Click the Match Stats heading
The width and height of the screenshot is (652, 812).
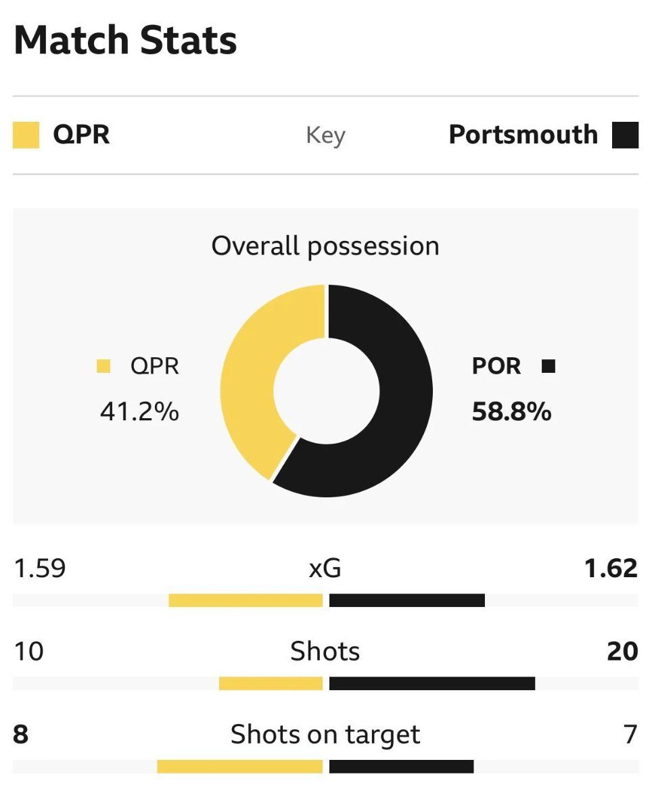125,40
